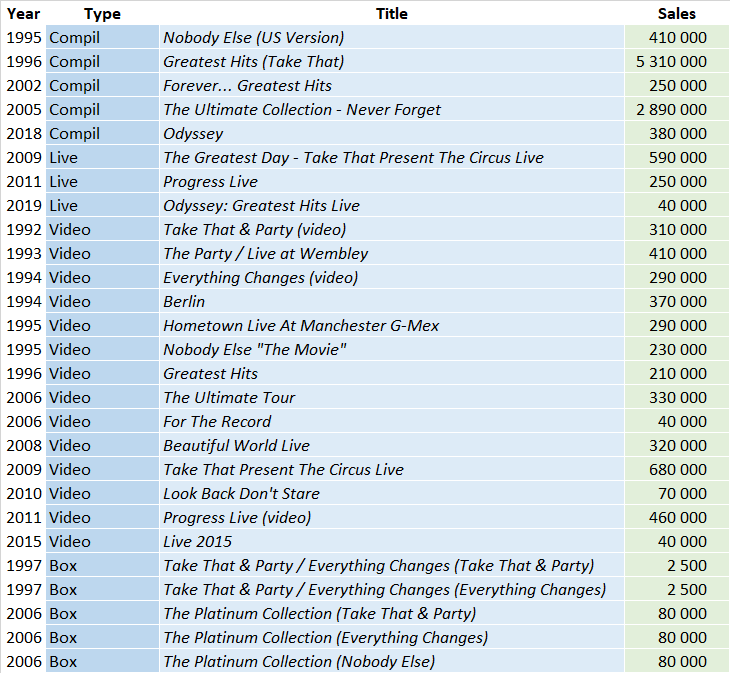The width and height of the screenshot is (730, 673).
Task: Click 'Video' type in the Berlin row
Action: click(x=70, y=302)
